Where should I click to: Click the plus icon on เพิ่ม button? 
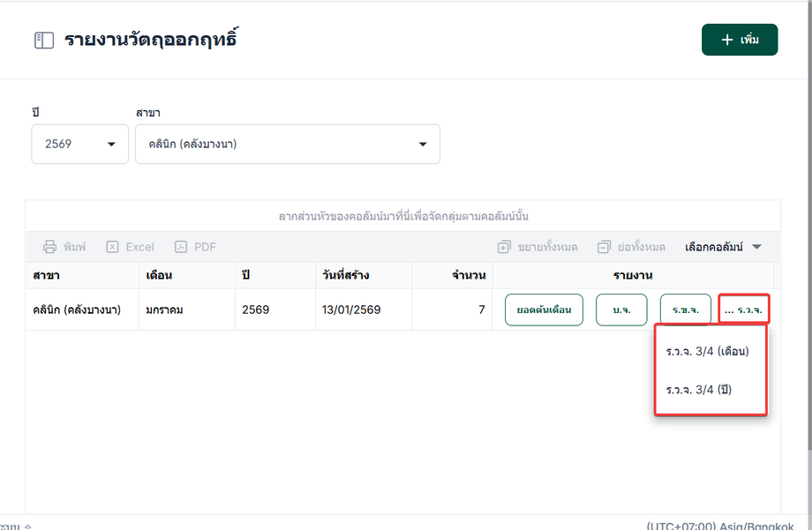(x=727, y=40)
